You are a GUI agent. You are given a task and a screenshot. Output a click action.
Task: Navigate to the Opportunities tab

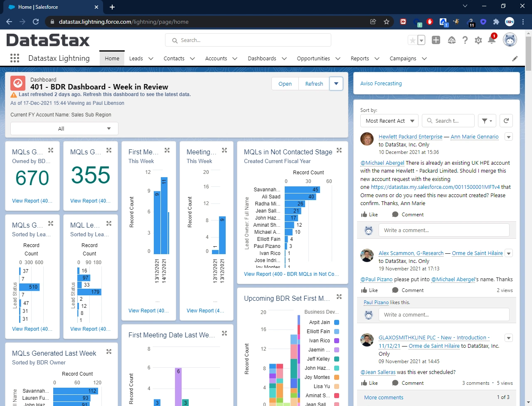[x=313, y=59]
